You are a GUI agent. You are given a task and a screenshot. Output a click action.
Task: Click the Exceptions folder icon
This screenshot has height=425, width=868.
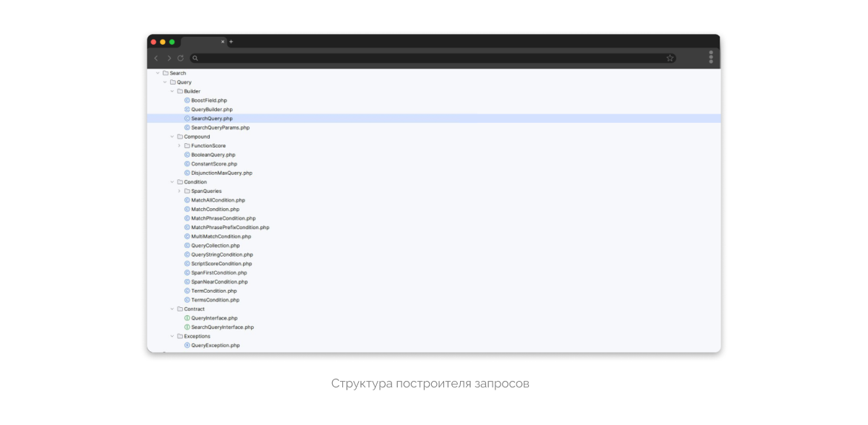[180, 336]
